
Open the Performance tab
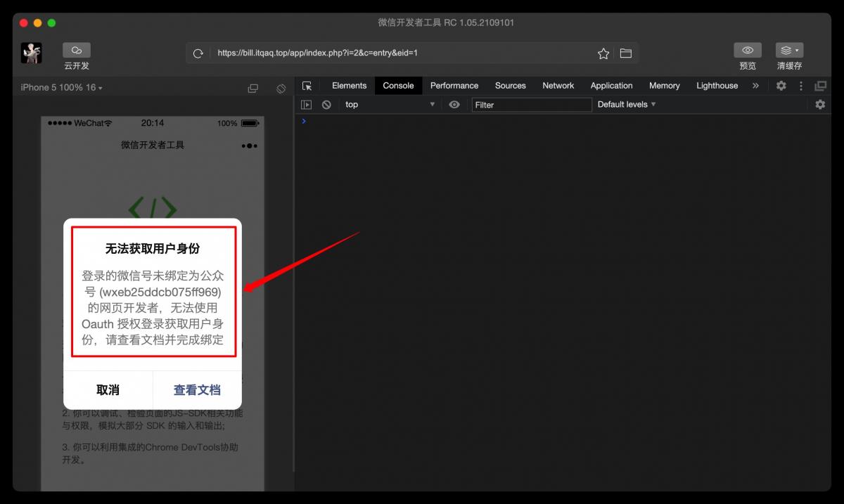tap(454, 86)
